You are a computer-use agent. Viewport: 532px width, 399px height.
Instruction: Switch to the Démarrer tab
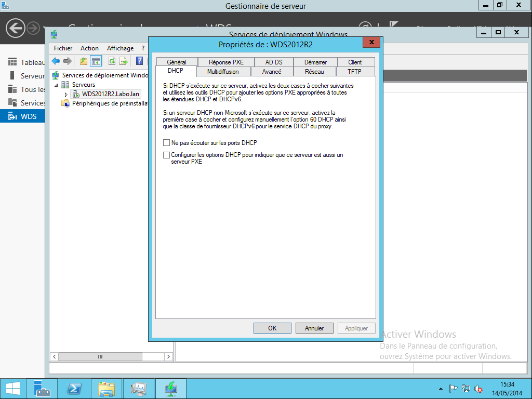tap(315, 62)
